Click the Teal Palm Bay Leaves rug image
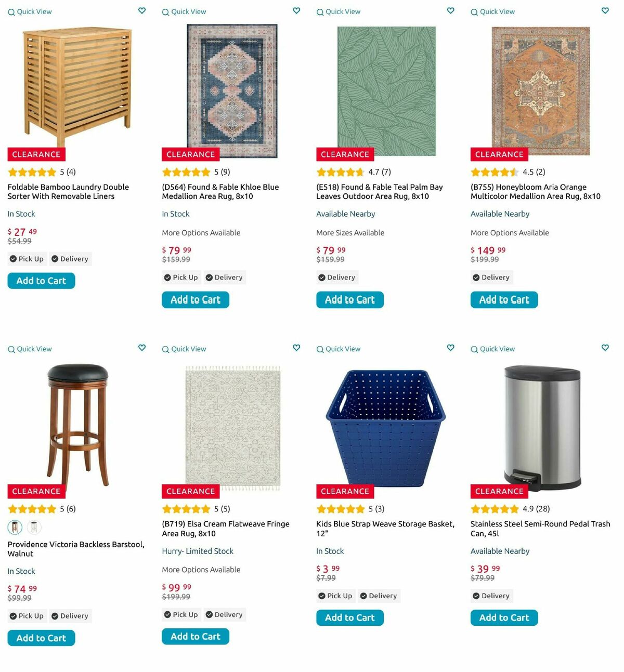The width and height of the screenshot is (624, 672). (386, 91)
